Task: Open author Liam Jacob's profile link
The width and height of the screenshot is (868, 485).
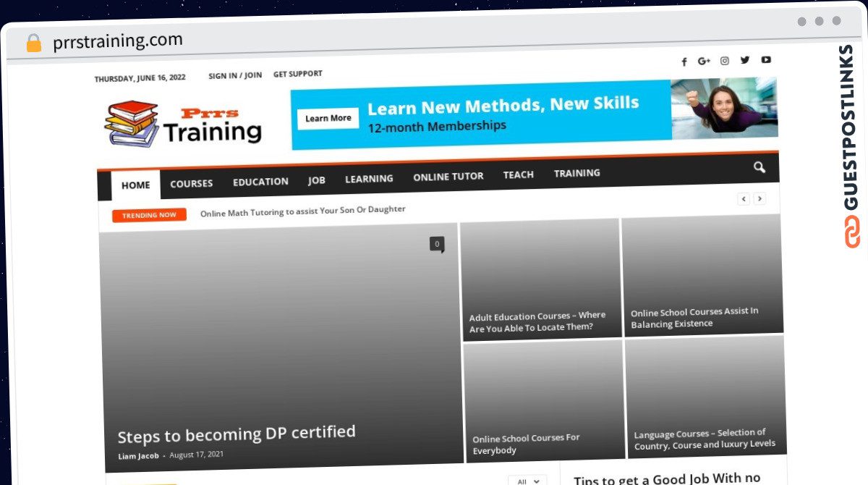Action: point(138,456)
